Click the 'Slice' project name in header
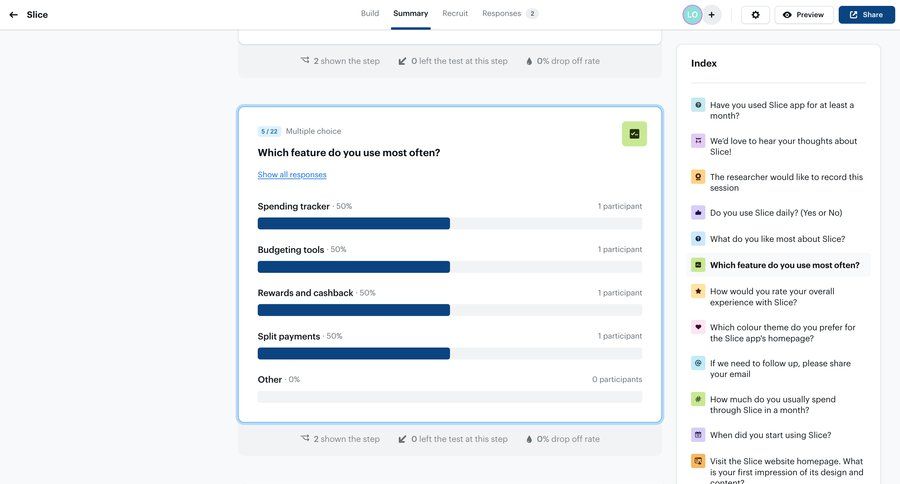900x484 pixels. [x=37, y=15]
